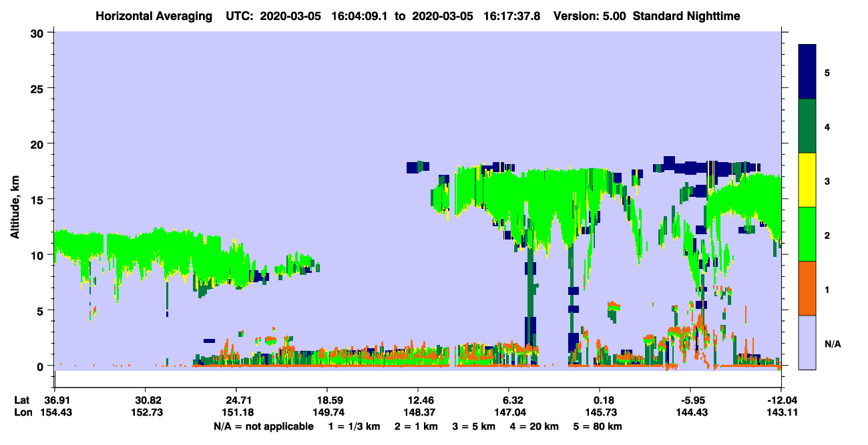Click the colorbar label 3
The image size is (868, 445).
(827, 180)
